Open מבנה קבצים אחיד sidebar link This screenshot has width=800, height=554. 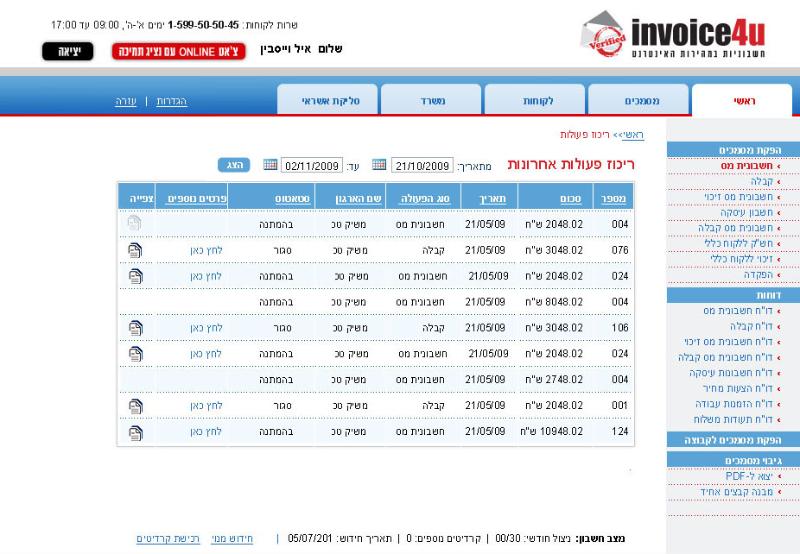point(736,492)
